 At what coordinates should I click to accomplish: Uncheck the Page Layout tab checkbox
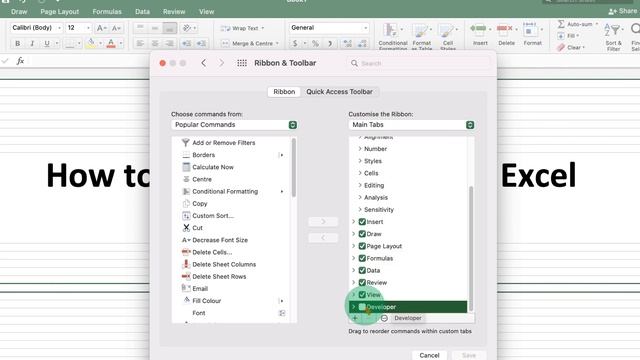click(362, 246)
